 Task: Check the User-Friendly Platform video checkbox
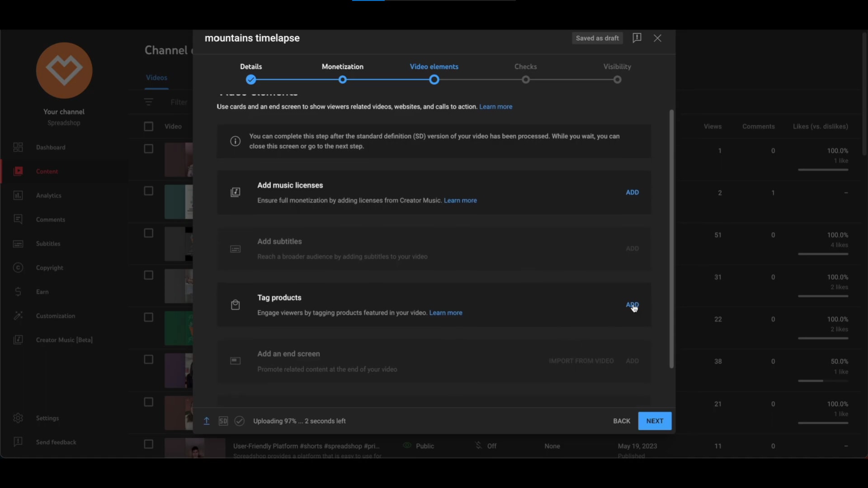(x=149, y=444)
